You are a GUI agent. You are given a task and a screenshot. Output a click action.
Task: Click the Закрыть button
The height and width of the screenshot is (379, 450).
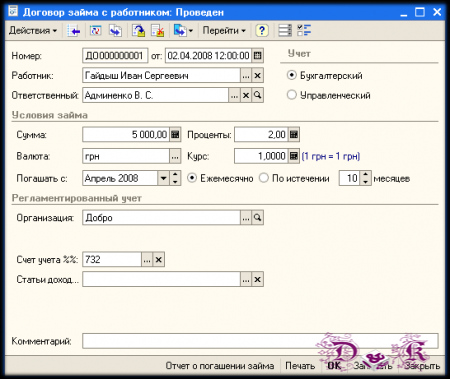click(422, 366)
